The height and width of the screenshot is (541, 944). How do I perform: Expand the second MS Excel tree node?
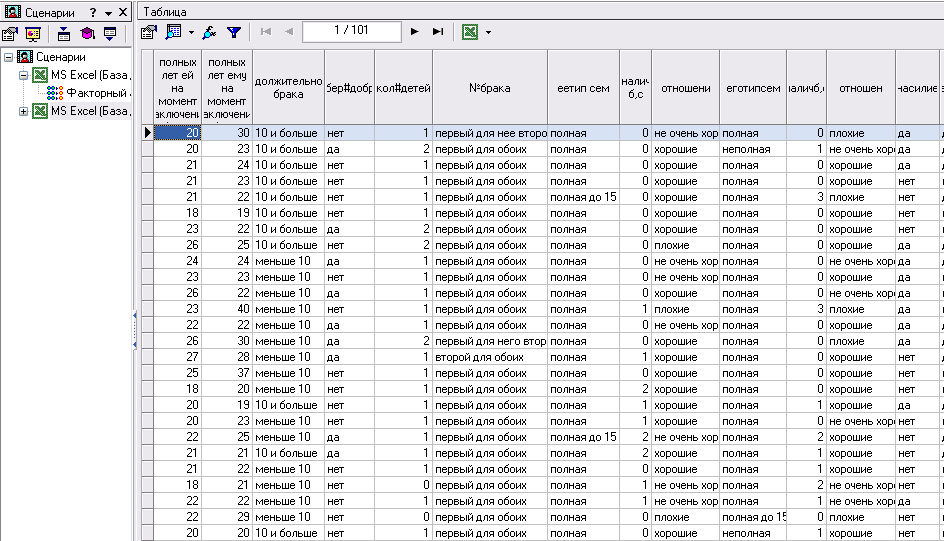tap(23, 111)
